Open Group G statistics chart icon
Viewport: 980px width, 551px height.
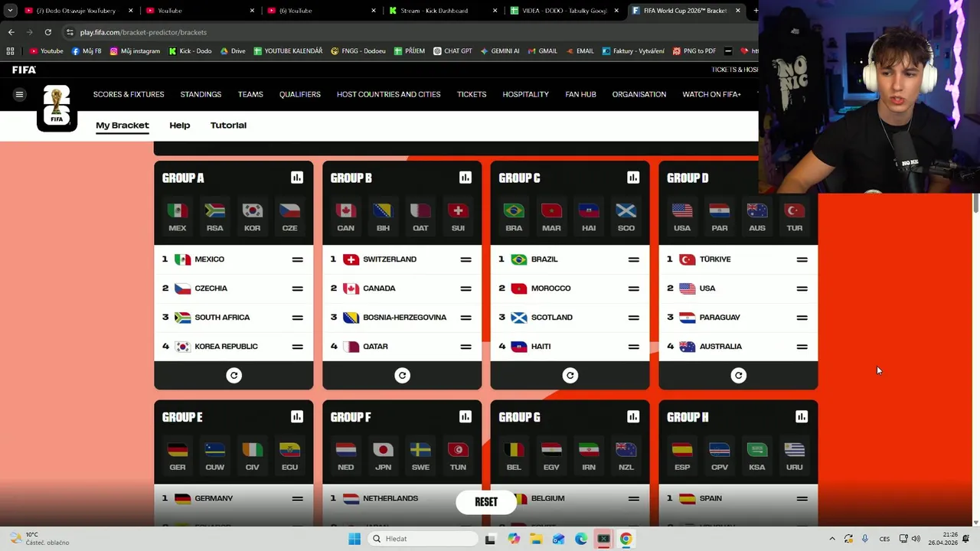point(633,416)
